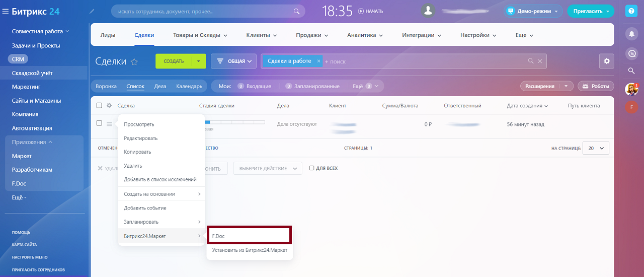Open the ОБЩАЯ pipeline dropdown
The height and width of the screenshot is (277, 644).
pos(233,61)
